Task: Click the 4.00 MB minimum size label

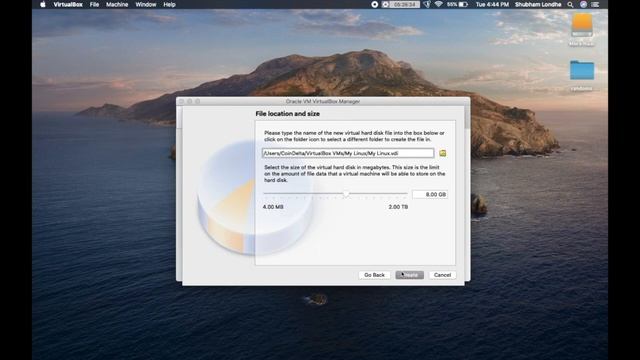Action: [x=273, y=207]
